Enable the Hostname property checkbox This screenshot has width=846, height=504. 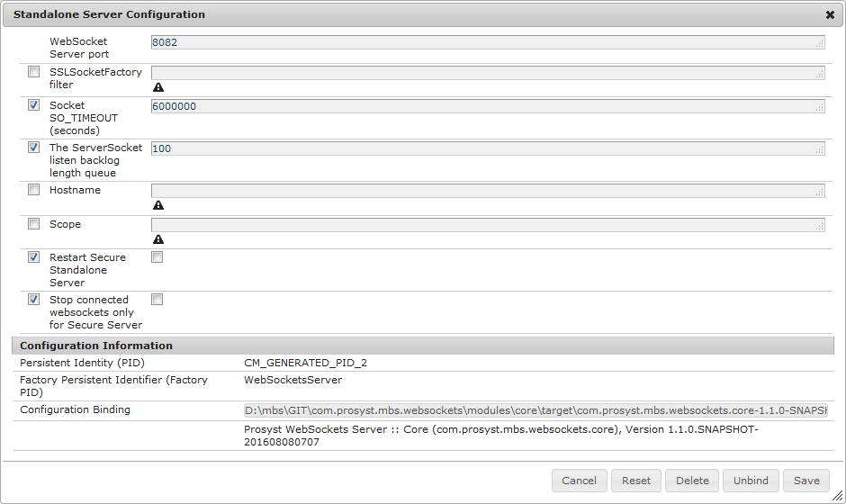coord(33,190)
